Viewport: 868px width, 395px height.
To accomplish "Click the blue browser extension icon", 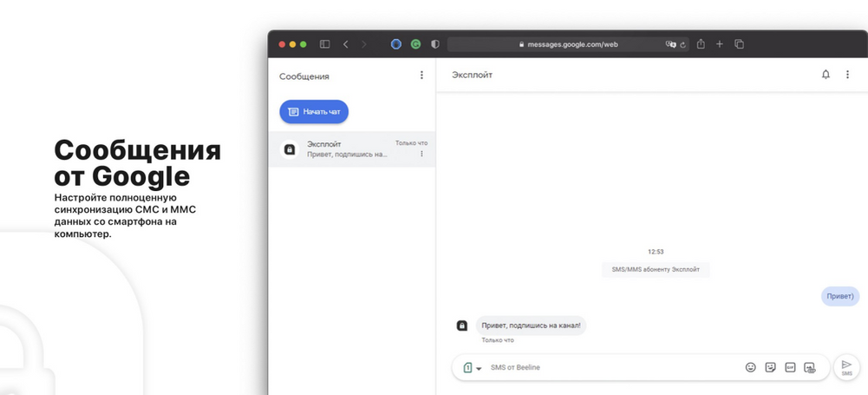I will pos(395,44).
